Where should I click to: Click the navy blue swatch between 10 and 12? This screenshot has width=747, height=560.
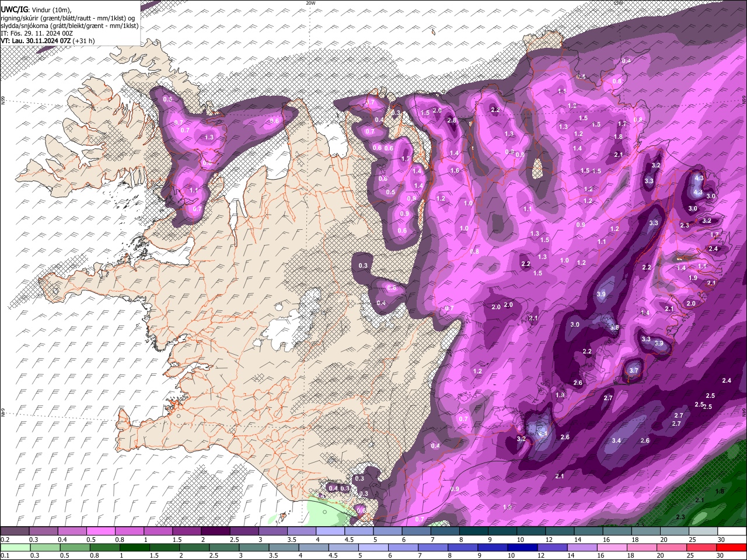click(522, 547)
